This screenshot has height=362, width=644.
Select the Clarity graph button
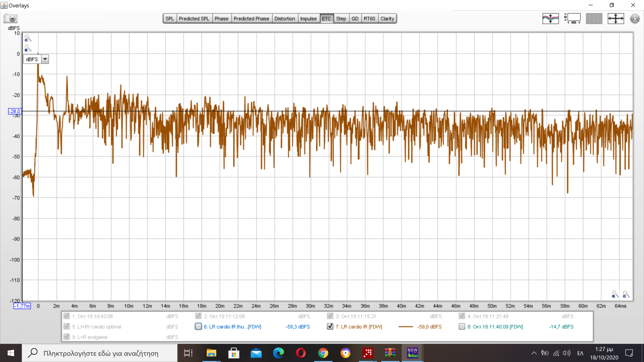(387, 19)
